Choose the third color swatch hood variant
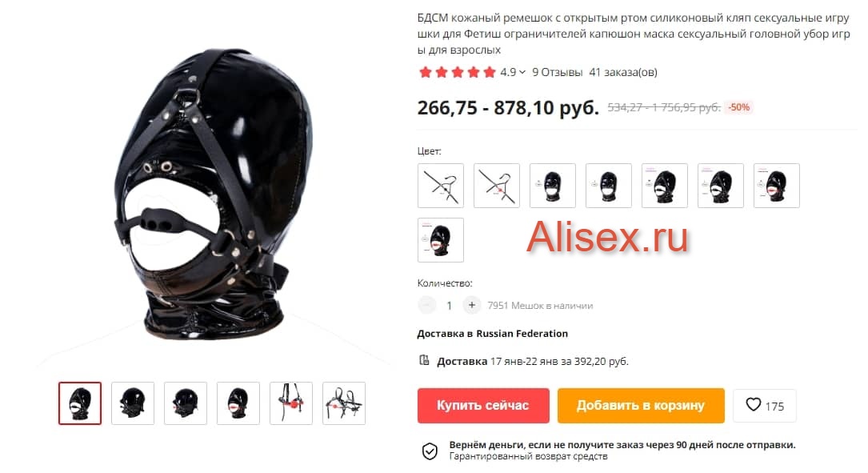The image size is (868, 473). pos(553,186)
